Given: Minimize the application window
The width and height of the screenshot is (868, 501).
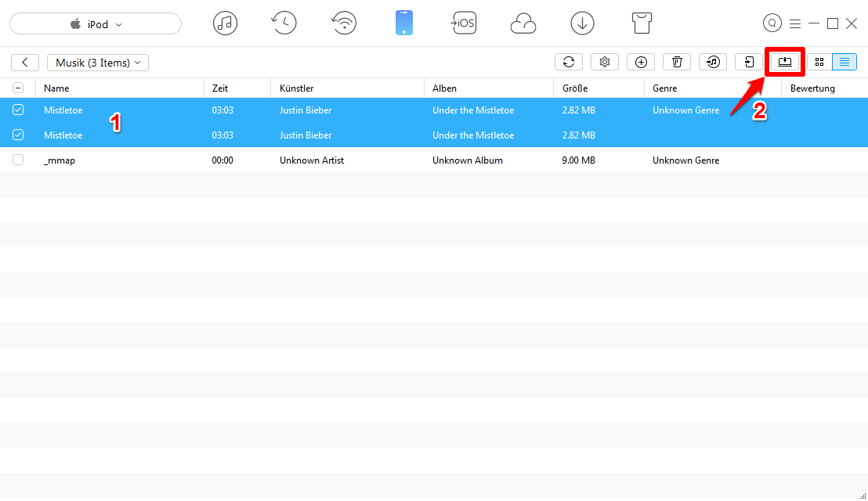Looking at the screenshot, I should [814, 23].
